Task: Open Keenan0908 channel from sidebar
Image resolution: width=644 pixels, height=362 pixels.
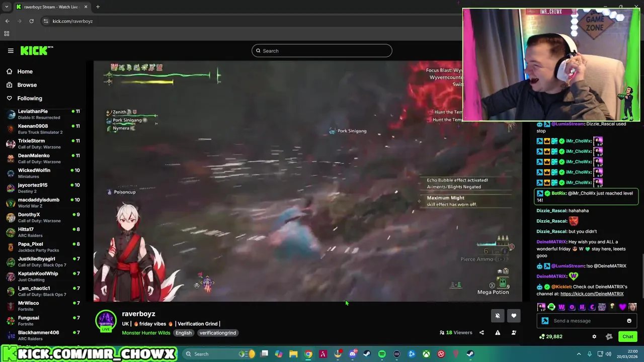Action: pyautogui.click(x=43, y=129)
